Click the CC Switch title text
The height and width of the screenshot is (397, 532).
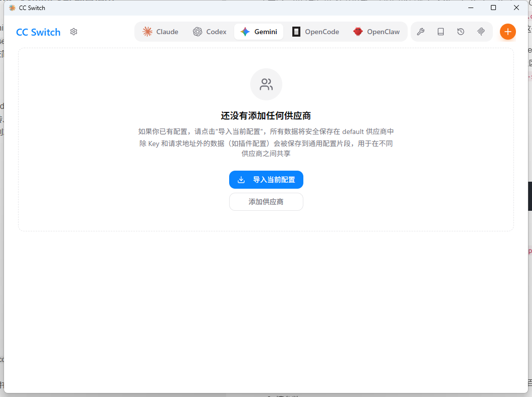38,32
